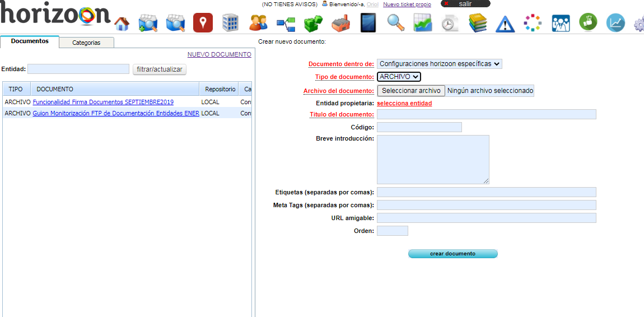Focus the 'URL amigable' input field

(486, 218)
